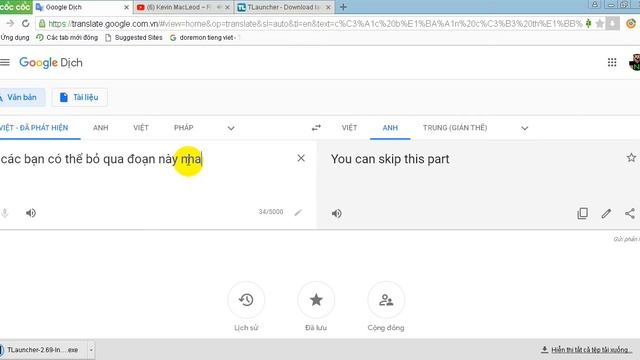This screenshot has width=640, height=360.
Task: Choose ANH as source language
Action: [x=101, y=128]
